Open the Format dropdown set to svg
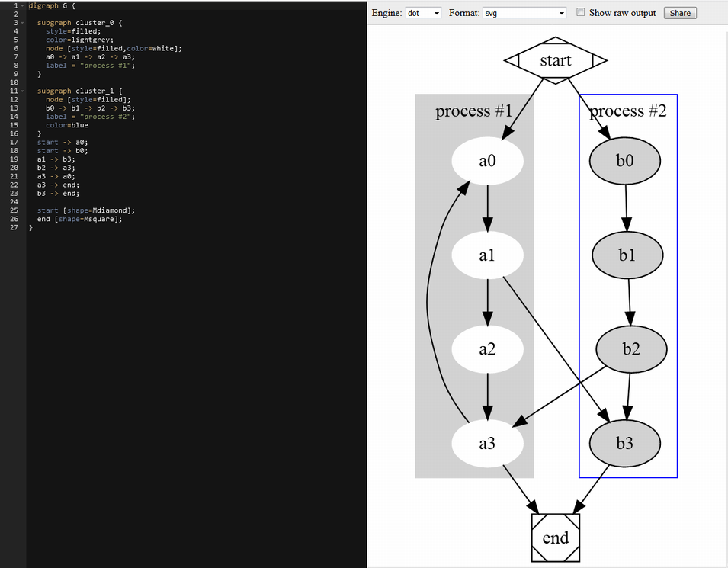The image size is (728, 568). tap(524, 13)
